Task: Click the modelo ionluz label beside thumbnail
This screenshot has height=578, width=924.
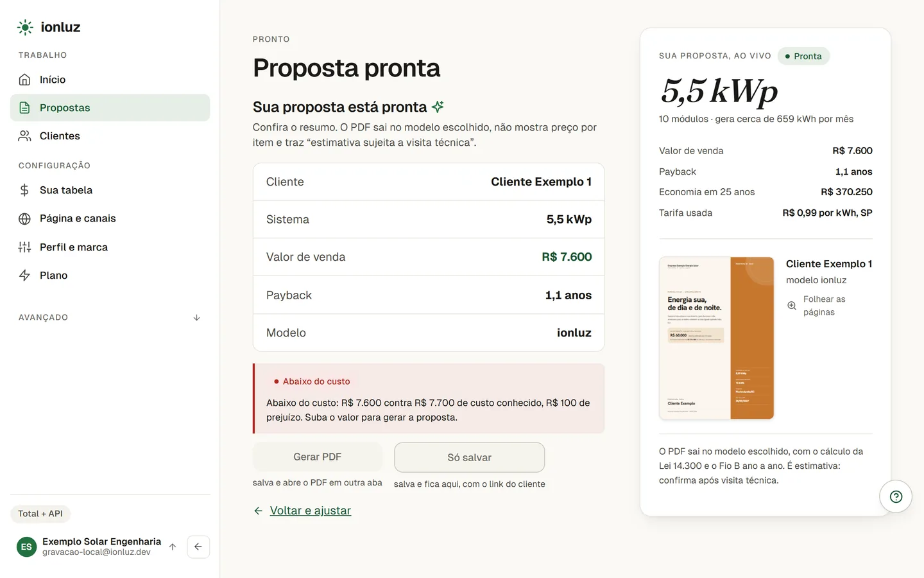Action: tap(816, 280)
